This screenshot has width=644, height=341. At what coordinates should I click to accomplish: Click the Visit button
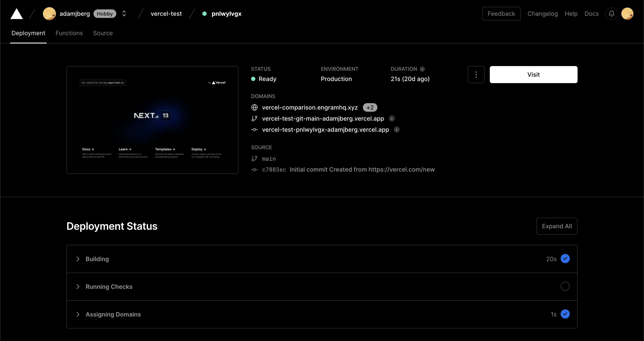(x=533, y=75)
